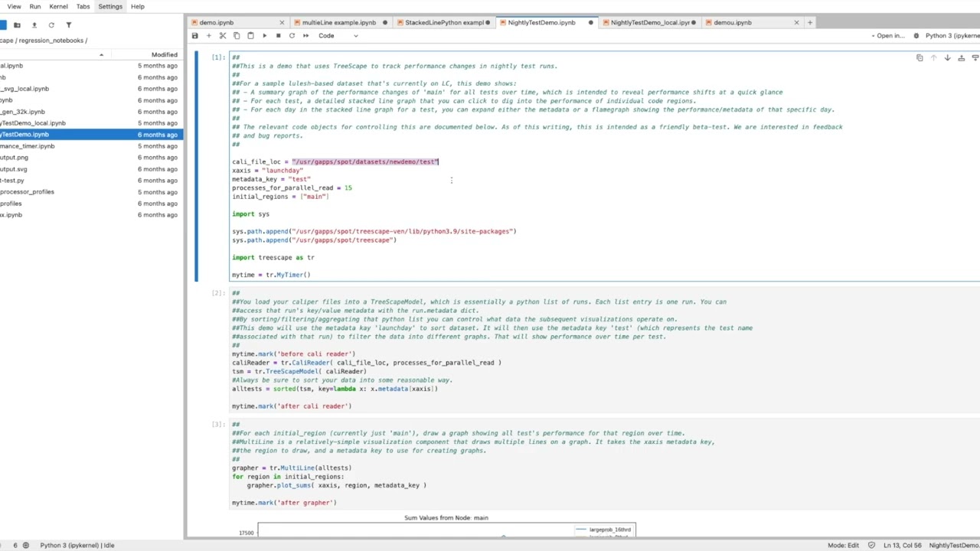Close the demo.ipynb tab

(282, 22)
